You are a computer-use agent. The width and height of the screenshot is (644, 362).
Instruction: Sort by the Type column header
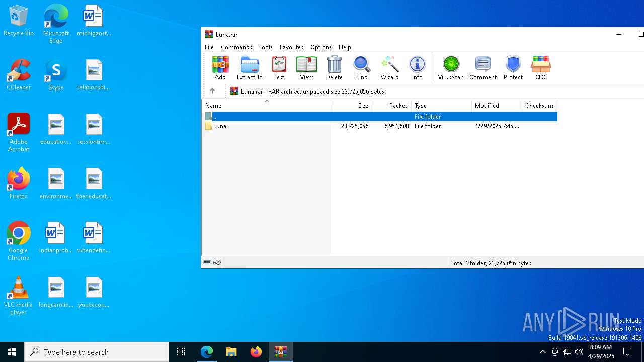click(442, 106)
